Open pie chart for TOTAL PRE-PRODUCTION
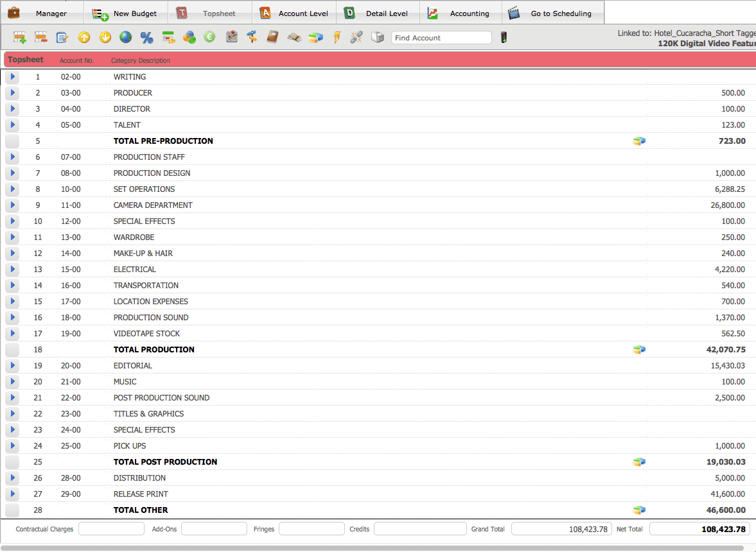This screenshot has width=756, height=552. 639,141
